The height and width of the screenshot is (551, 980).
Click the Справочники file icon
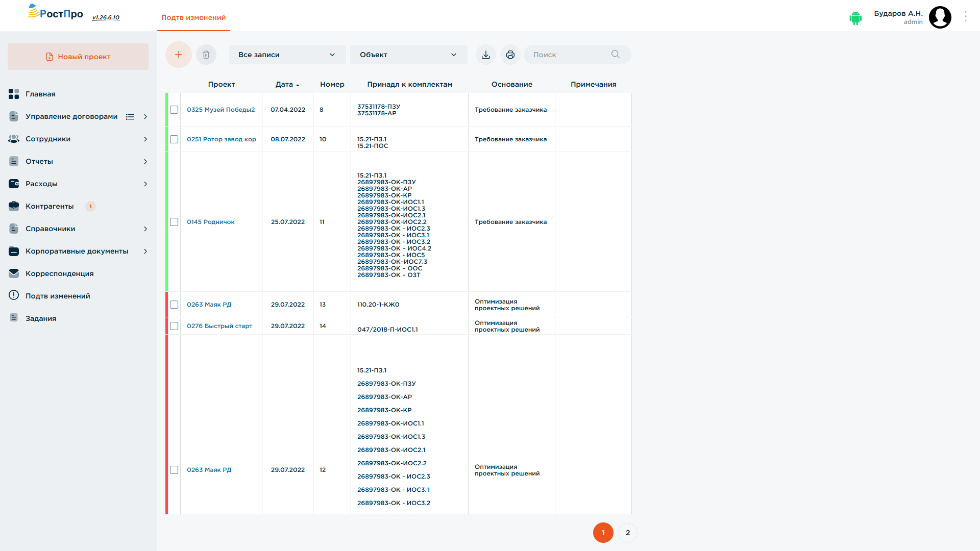[x=14, y=229]
